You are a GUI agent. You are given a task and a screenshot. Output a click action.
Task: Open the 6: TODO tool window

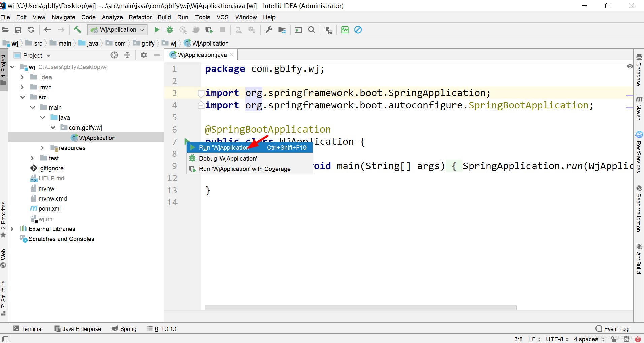(162, 329)
